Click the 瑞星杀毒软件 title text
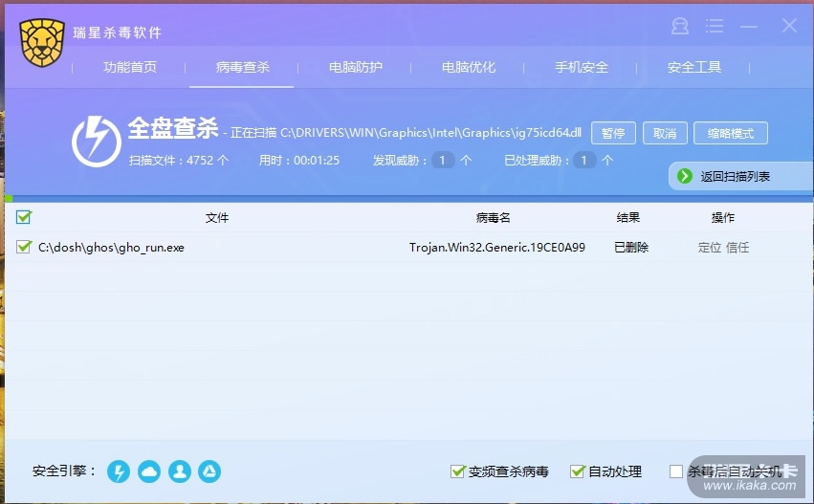 click(118, 33)
